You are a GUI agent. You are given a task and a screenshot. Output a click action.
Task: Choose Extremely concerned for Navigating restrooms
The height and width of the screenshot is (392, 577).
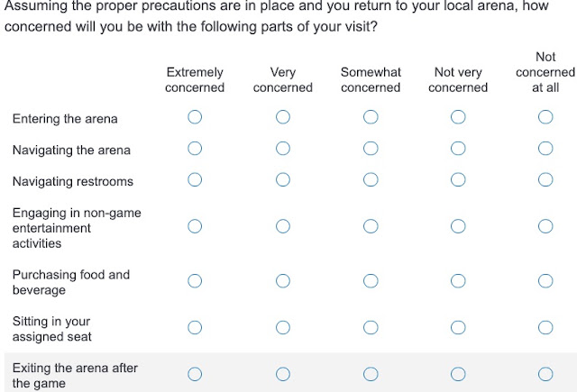pos(195,180)
